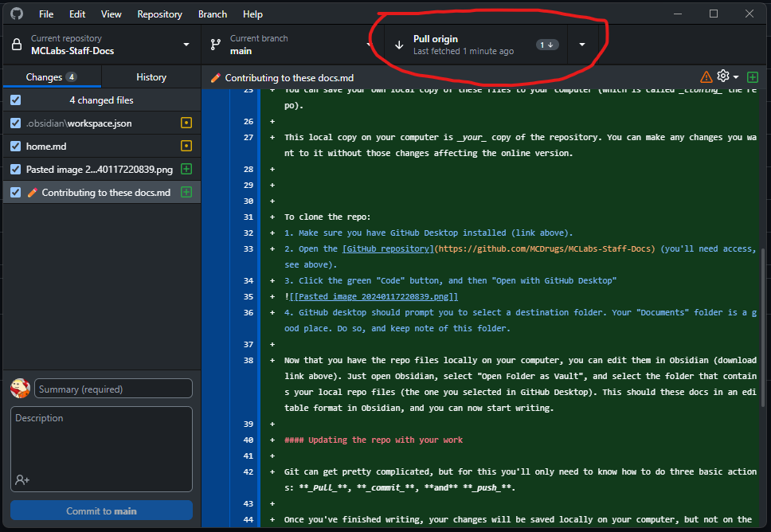Select the Pasted image 2...40117220839.png row
This screenshot has width=771, height=532.
point(102,169)
